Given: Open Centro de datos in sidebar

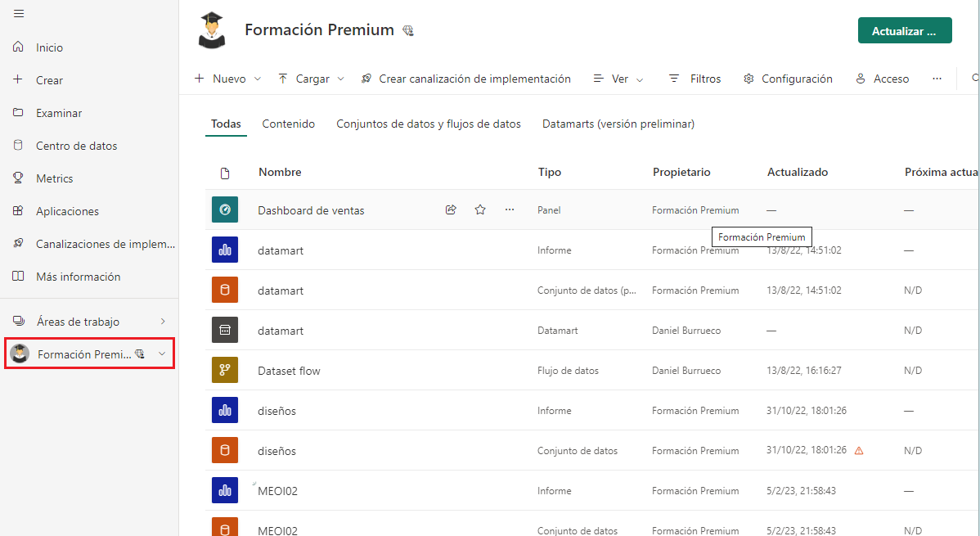Looking at the screenshot, I should pyautogui.click(x=76, y=146).
